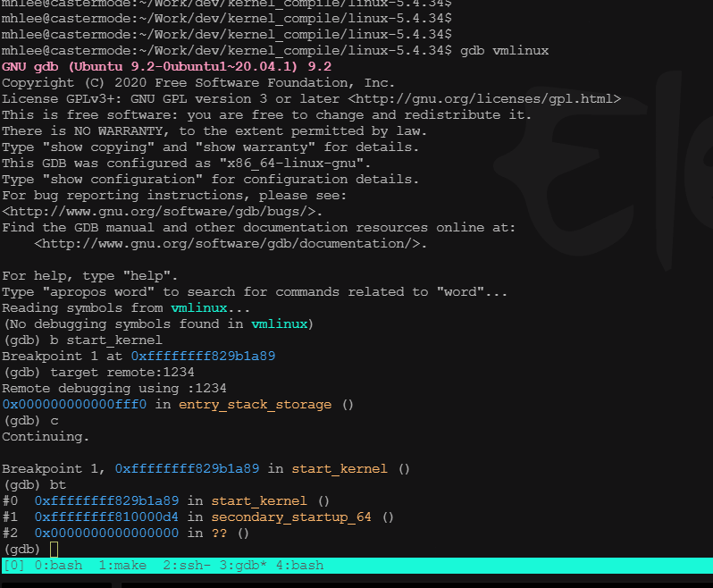Select tmux window 0:bash

(x=58, y=566)
